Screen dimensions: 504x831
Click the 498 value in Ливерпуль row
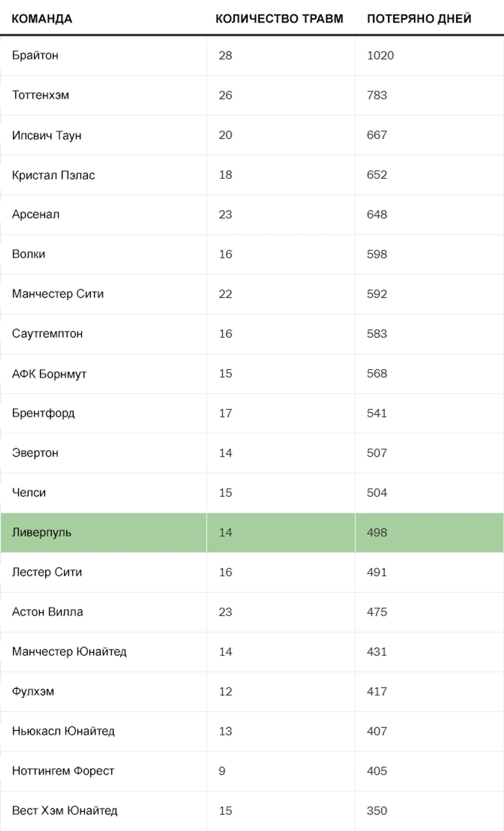click(x=377, y=533)
